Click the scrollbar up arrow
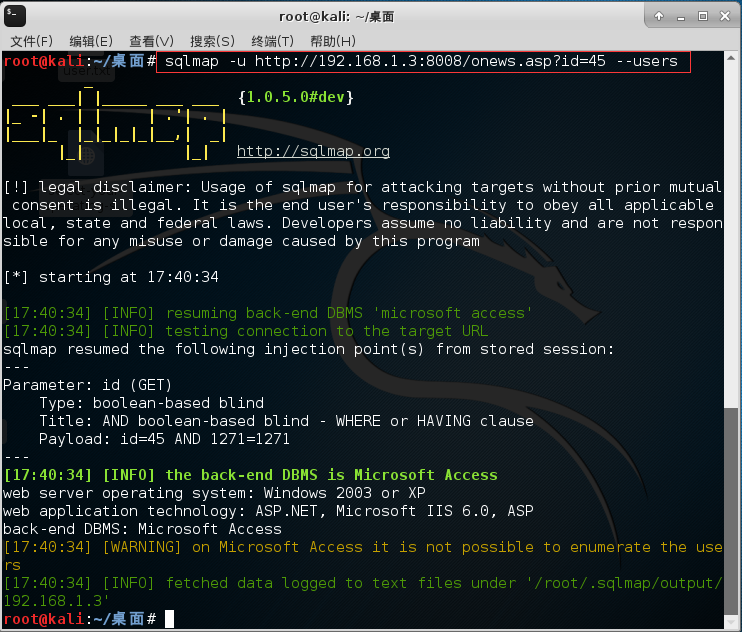Image resolution: width=742 pixels, height=632 pixels. click(731, 58)
